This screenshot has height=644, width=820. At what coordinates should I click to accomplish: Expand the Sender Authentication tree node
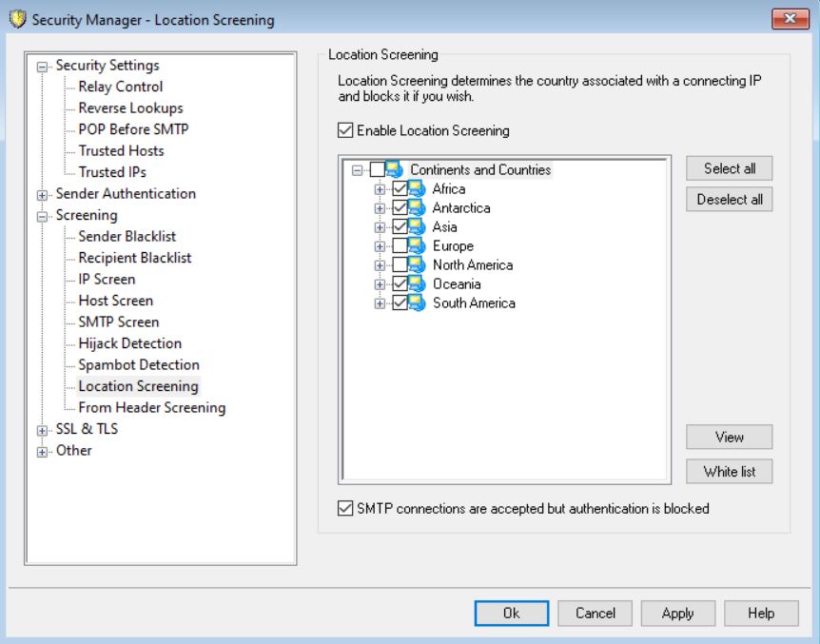point(42,195)
